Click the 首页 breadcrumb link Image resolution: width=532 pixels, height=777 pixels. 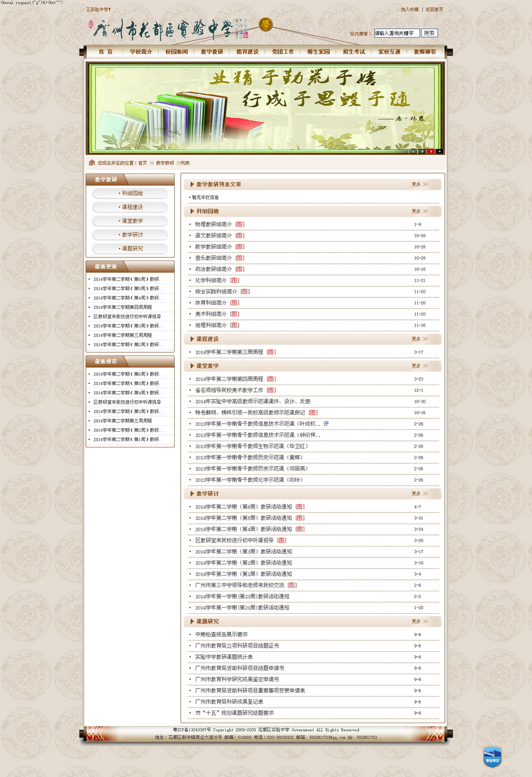click(142, 163)
